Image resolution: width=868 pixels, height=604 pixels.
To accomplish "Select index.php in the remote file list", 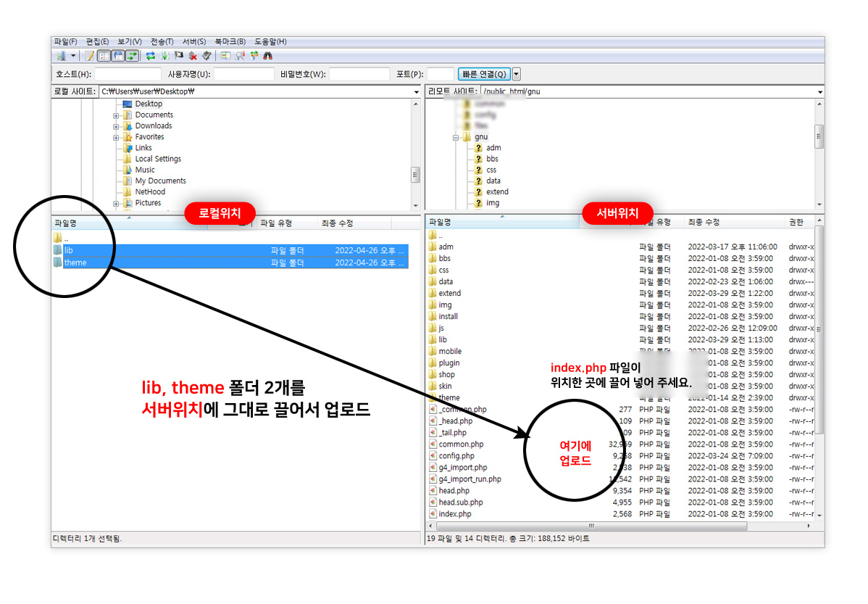I will tap(453, 513).
